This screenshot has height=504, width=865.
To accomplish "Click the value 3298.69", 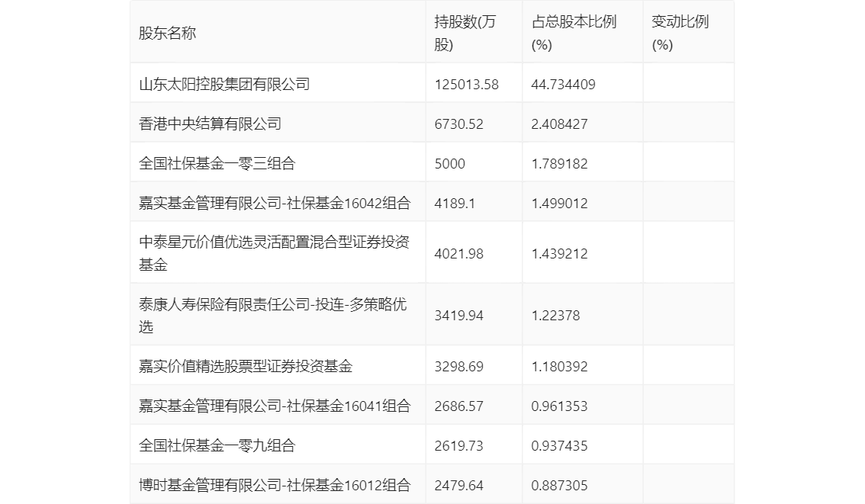I will click(459, 367).
